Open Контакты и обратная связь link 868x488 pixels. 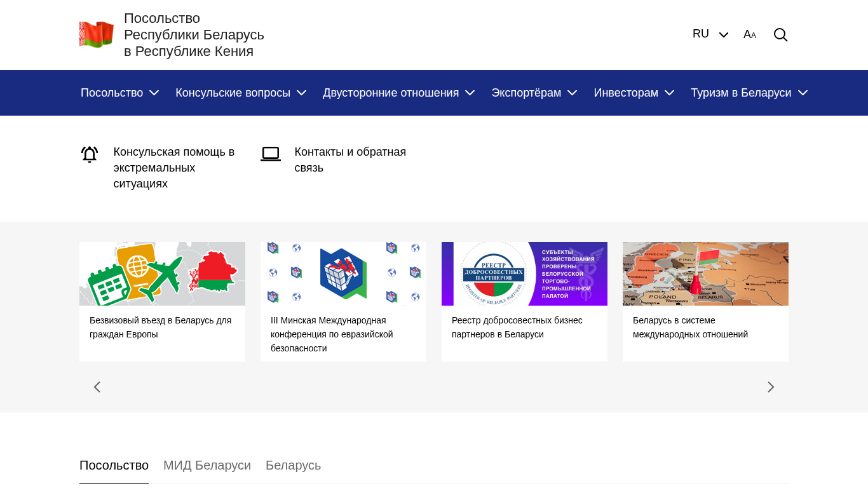point(350,159)
